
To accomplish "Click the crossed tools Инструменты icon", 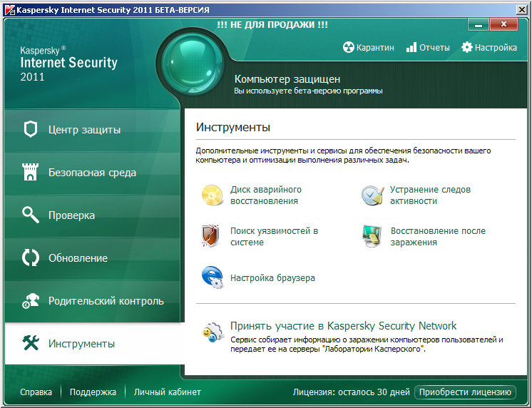I will [31, 343].
